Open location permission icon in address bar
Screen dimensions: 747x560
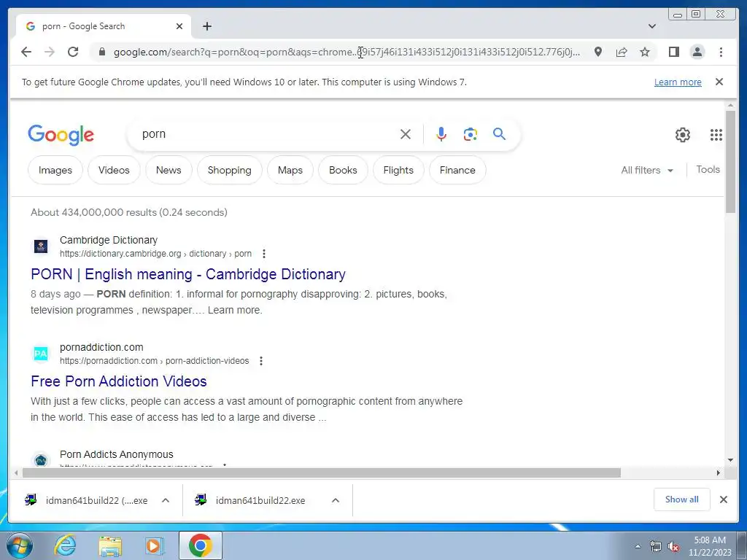598,52
